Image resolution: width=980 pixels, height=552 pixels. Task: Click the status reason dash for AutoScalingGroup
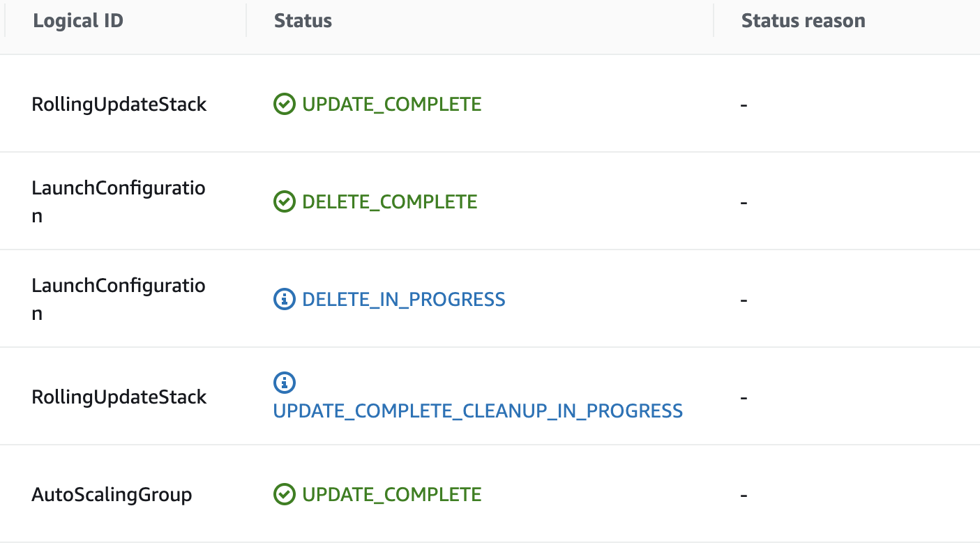pos(744,496)
